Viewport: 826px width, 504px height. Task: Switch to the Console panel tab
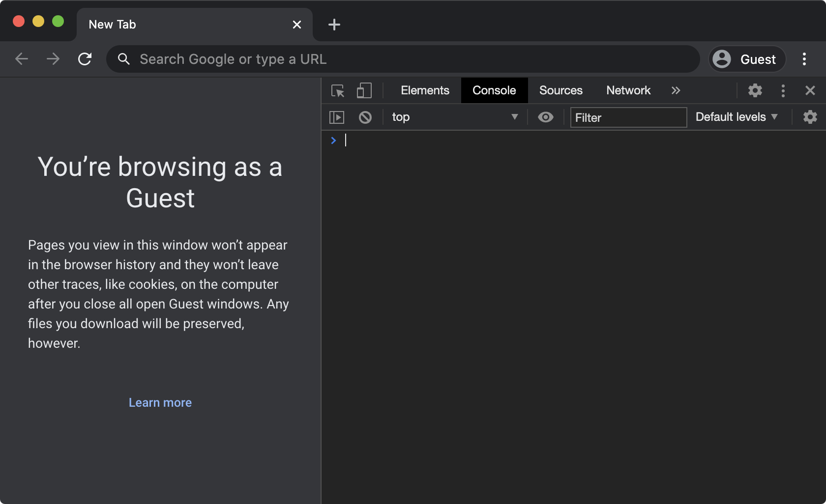(x=494, y=90)
